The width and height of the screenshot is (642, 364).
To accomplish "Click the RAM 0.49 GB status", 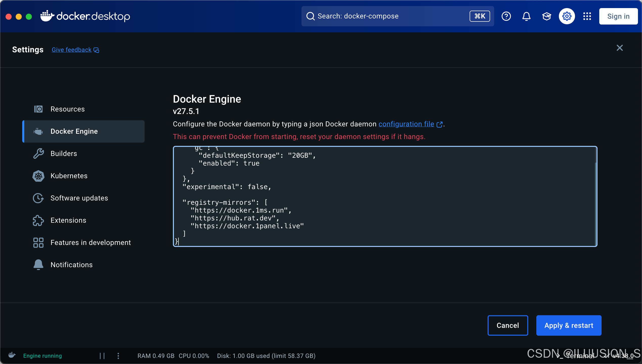I will [156, 356].
